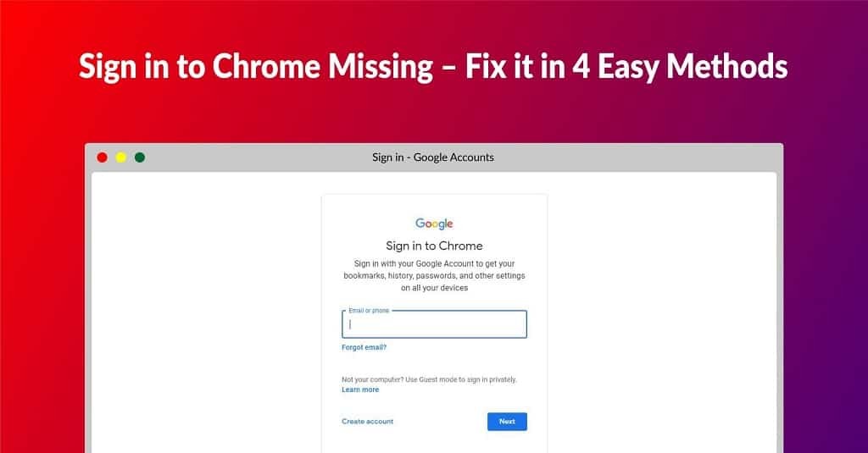Click the text cursor inside the email box
The image size is (868, 453).
350,324
